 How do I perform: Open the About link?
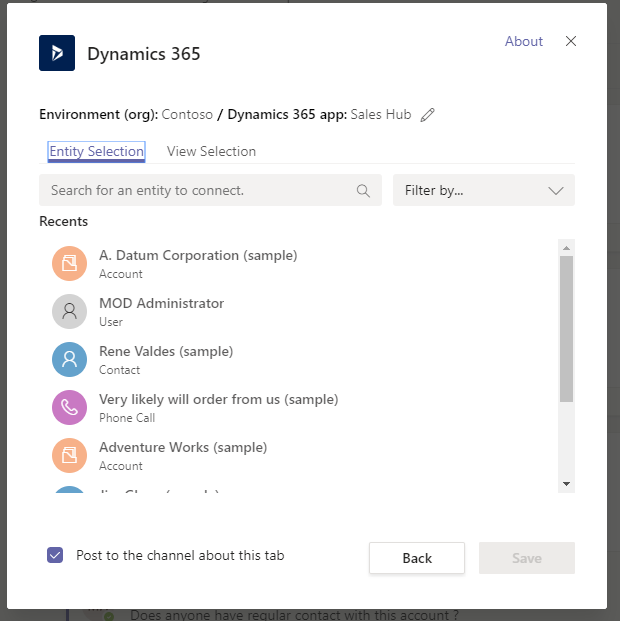[523, 41]
